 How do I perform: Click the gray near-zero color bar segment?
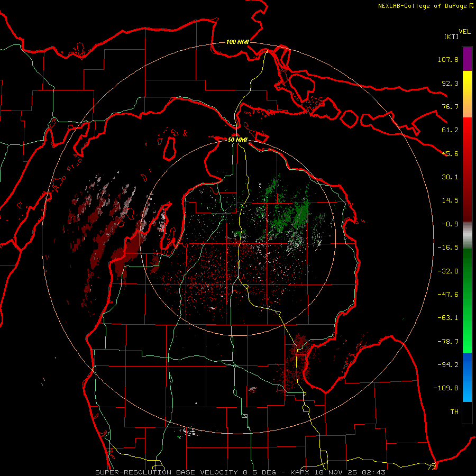[467, 235]
